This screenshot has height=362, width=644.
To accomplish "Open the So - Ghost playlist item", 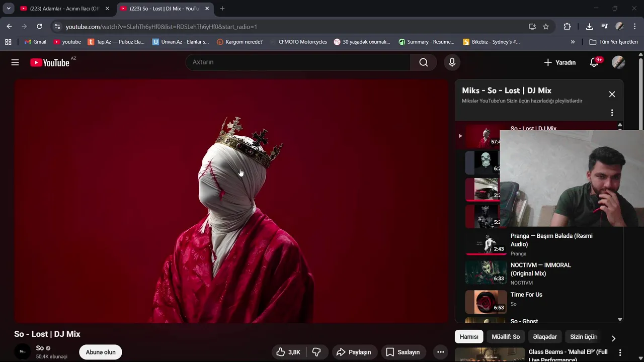I will (x=538, y=320).
